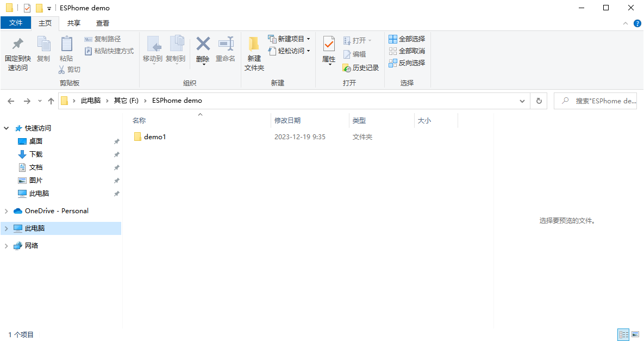Click the Pin to Quick access icon
This screenshot has height=341, width=644.
pyautogui.click(x=17, y=44)
